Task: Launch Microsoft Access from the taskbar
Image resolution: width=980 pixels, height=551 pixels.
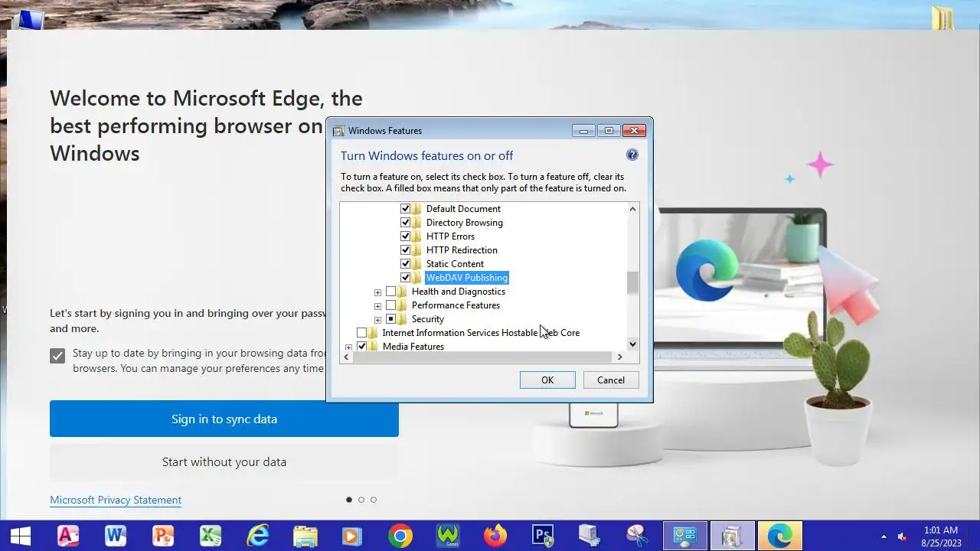Action: [x=68, y=535]
